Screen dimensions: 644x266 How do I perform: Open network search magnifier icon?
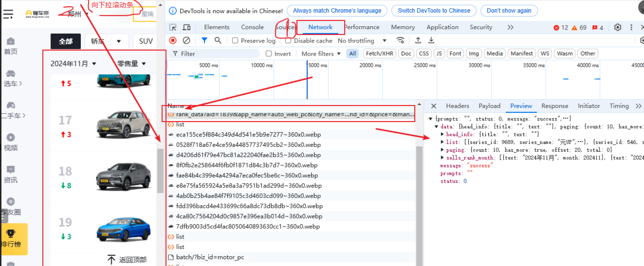(x=218, y=40)
